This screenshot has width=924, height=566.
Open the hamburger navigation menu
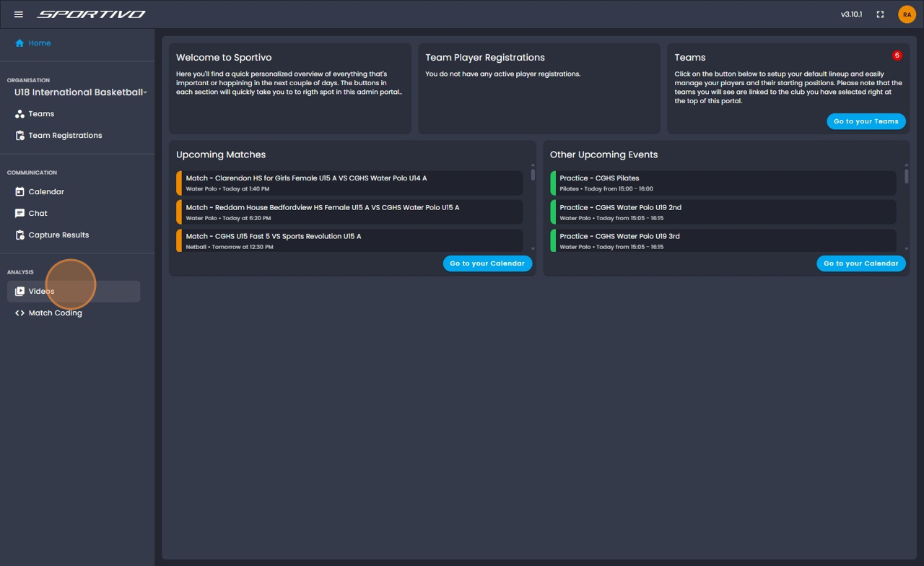point(19,14)
